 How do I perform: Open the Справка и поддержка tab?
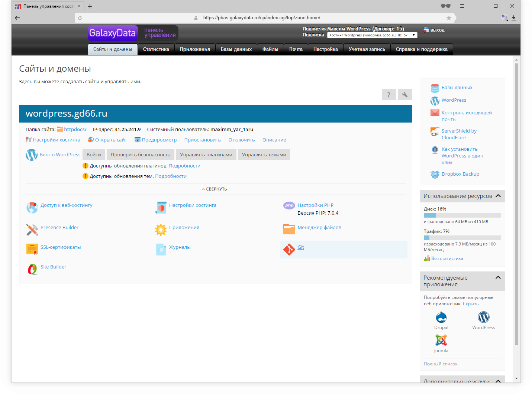(x=422, y=49)
